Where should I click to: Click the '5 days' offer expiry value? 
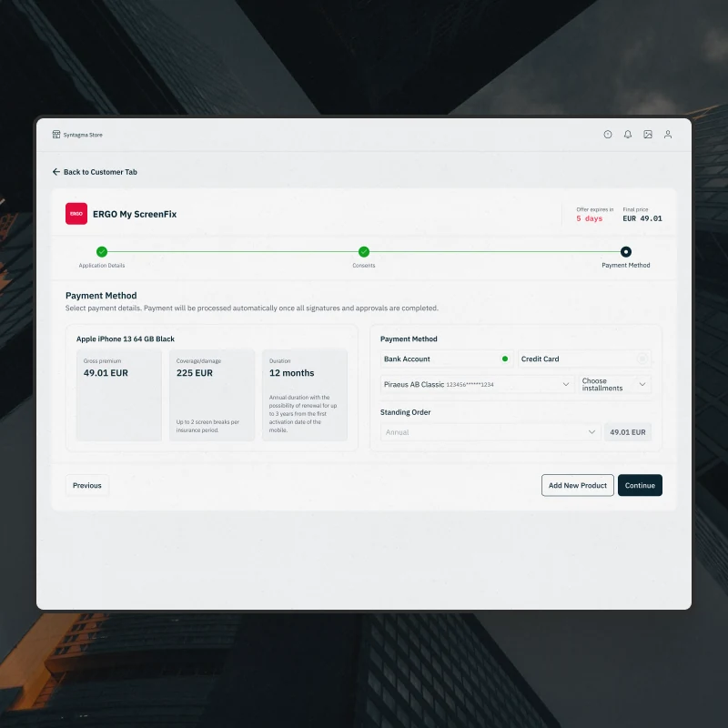[589, 218]
